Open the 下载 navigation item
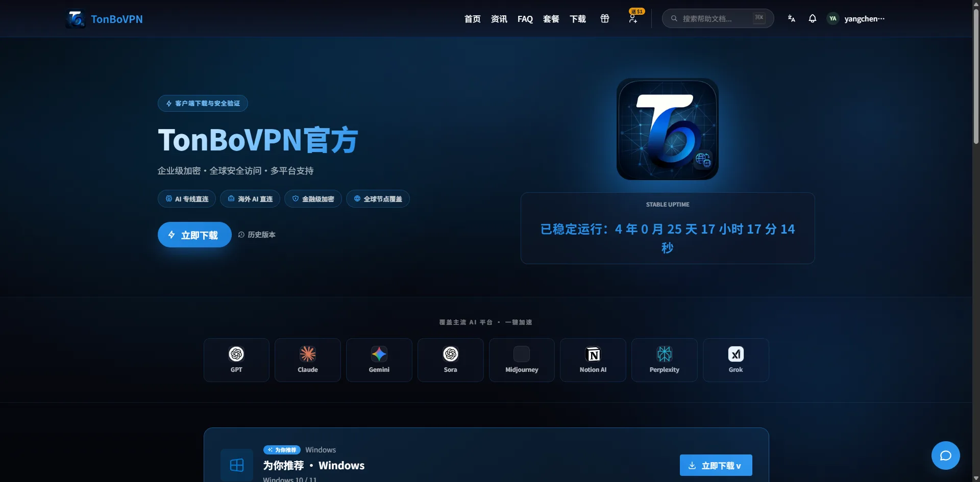Screen dimensions: 980x482 click(x=577, y=19)
